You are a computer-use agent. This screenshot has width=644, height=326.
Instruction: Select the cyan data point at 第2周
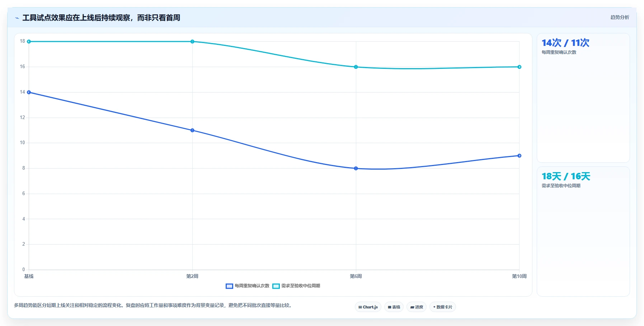(x=192, y=42)
